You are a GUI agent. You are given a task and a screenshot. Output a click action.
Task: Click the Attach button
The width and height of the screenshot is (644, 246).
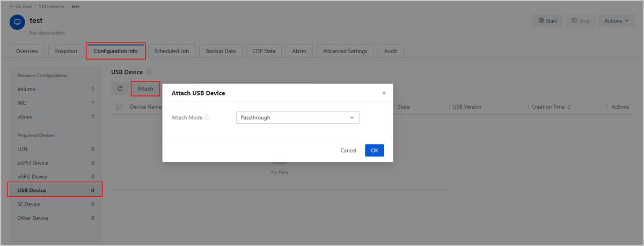145,89
